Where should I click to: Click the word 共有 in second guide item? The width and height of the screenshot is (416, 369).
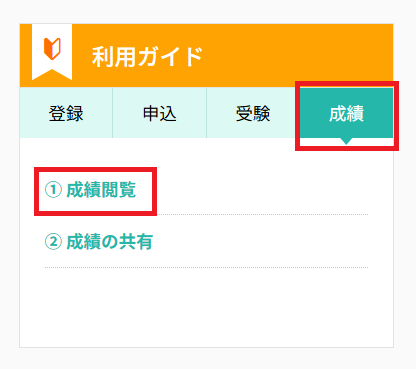pos(136,242)
